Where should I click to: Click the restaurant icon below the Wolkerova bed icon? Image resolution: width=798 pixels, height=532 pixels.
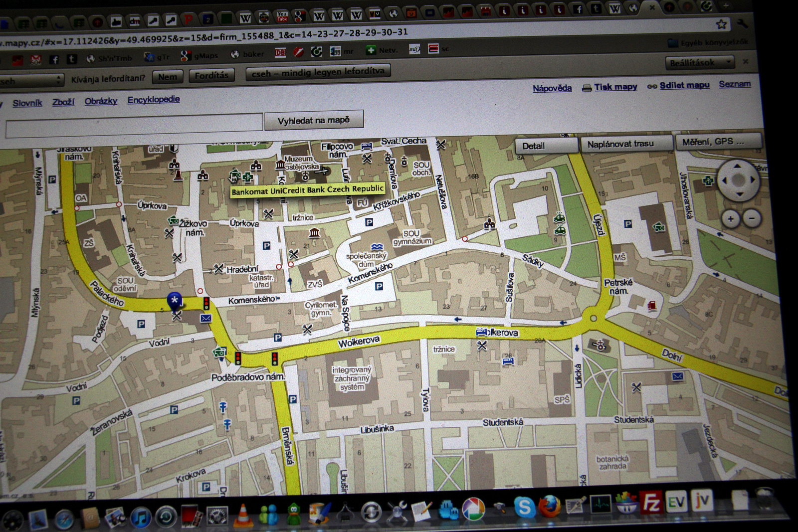pos(482,346)
